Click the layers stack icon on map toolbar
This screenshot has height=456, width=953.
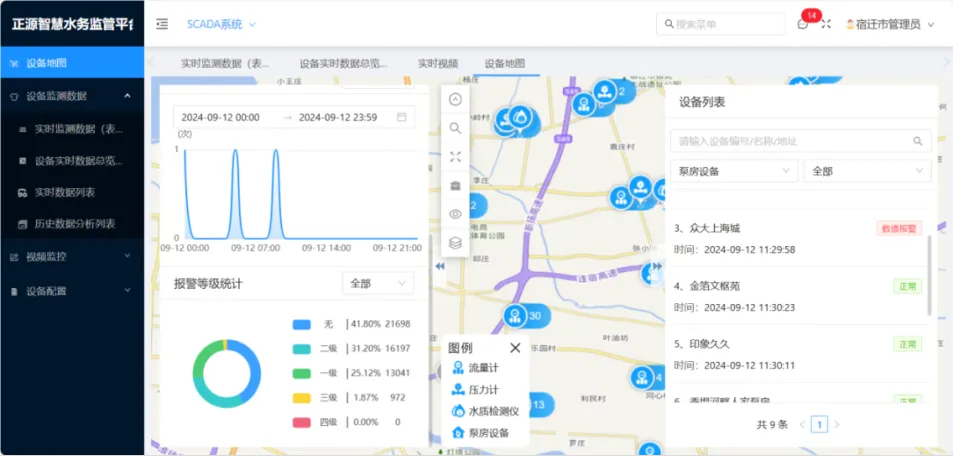click(x=455, y=242)
